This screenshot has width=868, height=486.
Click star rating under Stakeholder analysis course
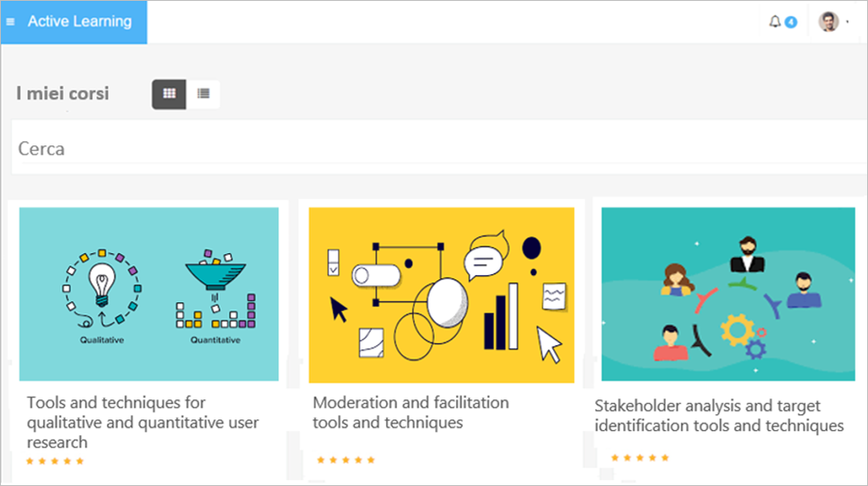[640, 457]
